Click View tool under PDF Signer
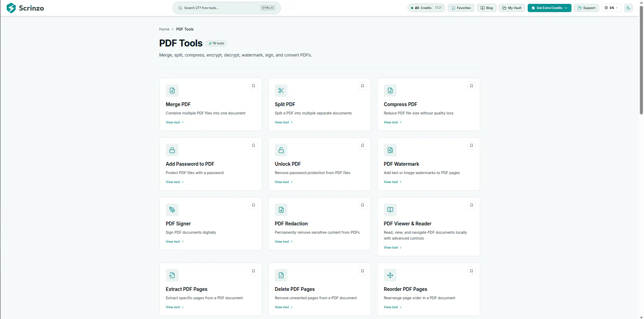Image resolution: width=644 pixels, height=319 pixels. 175,242
